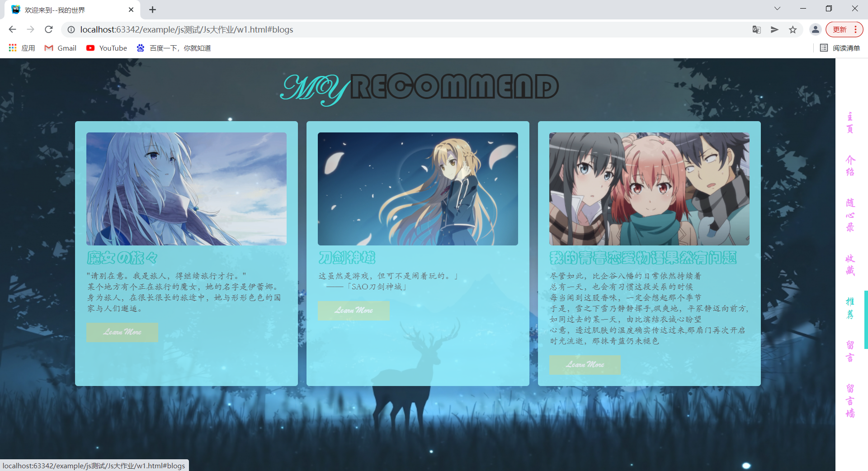Expand the tab search dropdown arrow
The height and width of the screenshot is (471, 868).
[x=777, y=9]
